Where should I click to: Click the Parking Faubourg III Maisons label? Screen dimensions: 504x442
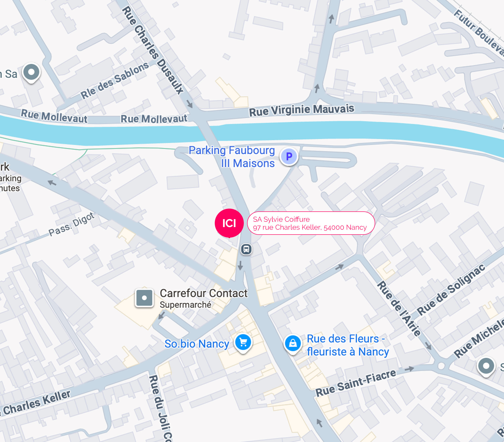[232, 157]
